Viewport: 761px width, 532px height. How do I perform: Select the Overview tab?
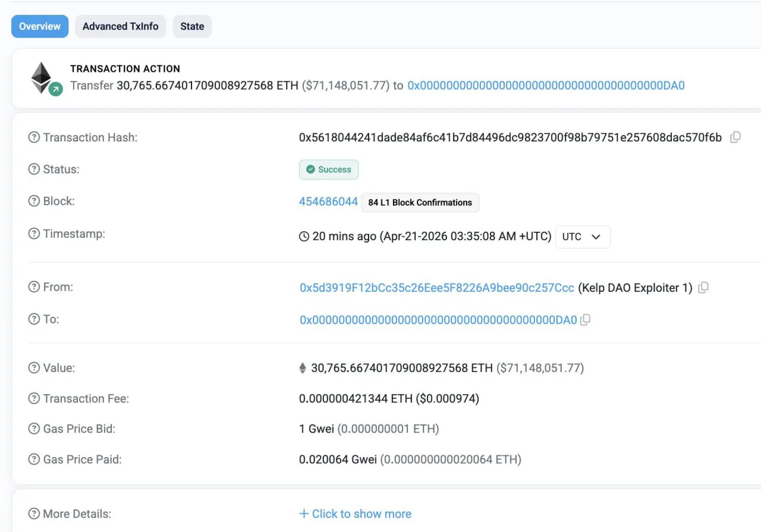(x=39, y=26)
